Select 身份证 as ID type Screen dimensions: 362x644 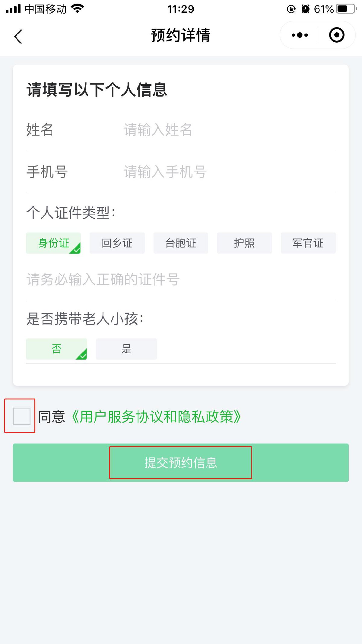(53, 243)
